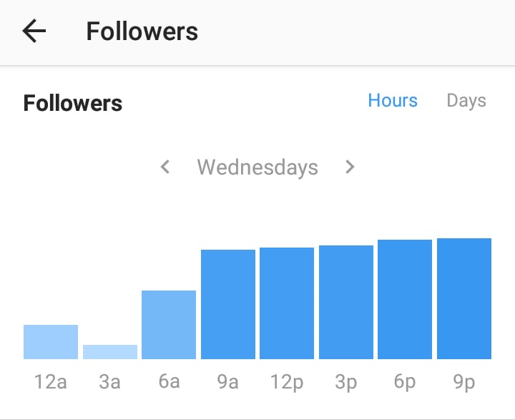Go to next day with right chevron
The height and width of the screenshot is (420, 515).
point(350,167)
